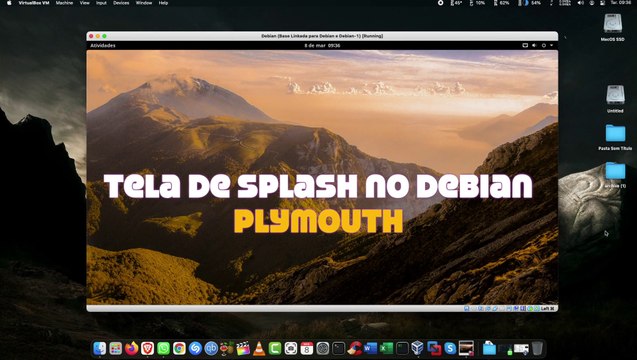Click the Debian VM window title bar
637x360 pixels.
click(x=322, y=36)
